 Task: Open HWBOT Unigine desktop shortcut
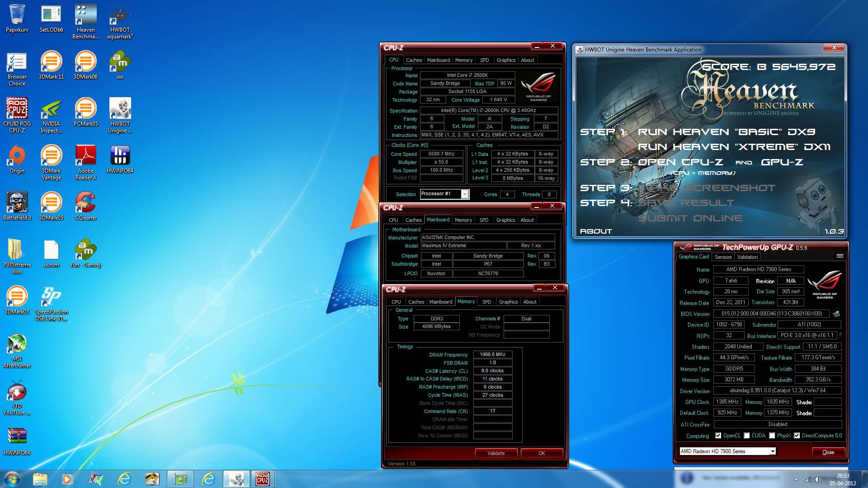120,116
